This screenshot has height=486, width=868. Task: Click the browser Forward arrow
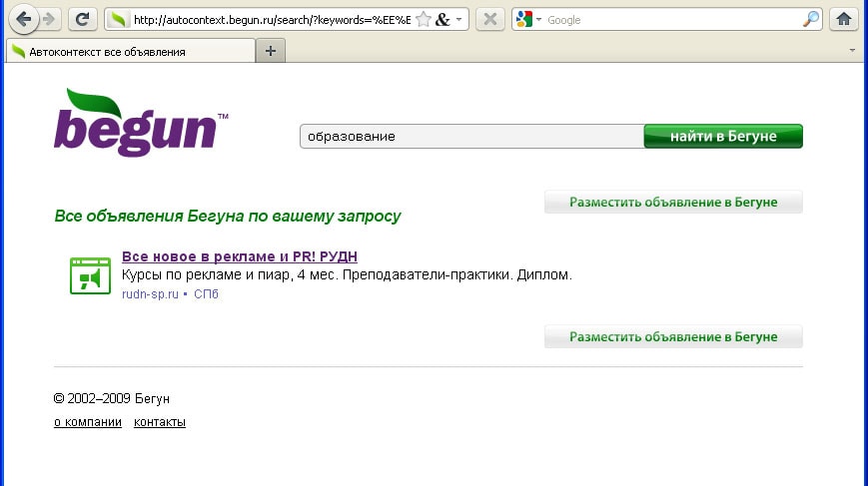pos(49,19)
